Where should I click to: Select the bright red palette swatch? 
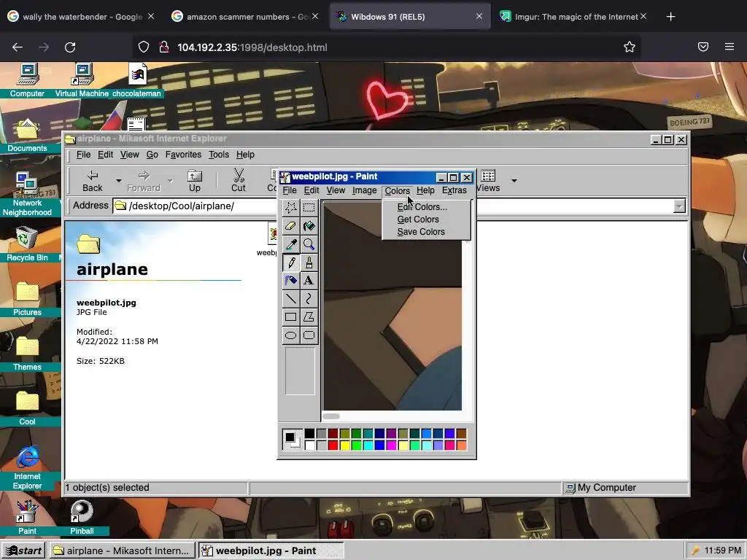pos(333,446)
